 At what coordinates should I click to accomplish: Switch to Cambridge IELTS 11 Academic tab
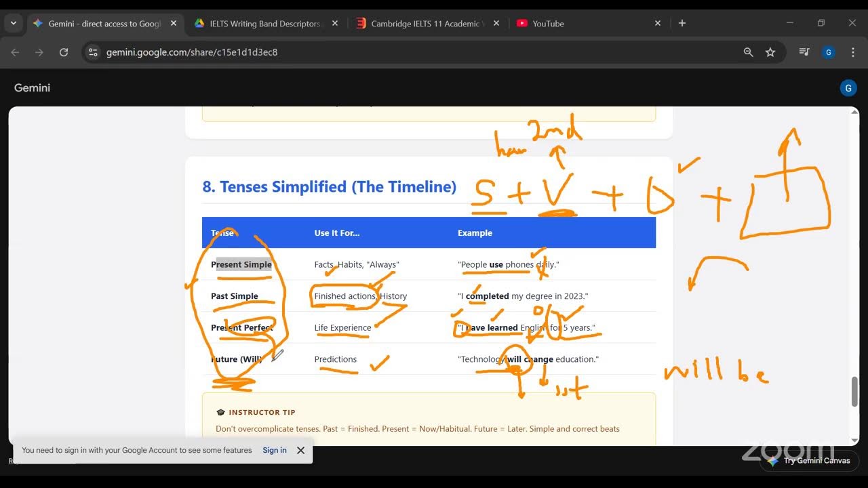click(427, 23)
